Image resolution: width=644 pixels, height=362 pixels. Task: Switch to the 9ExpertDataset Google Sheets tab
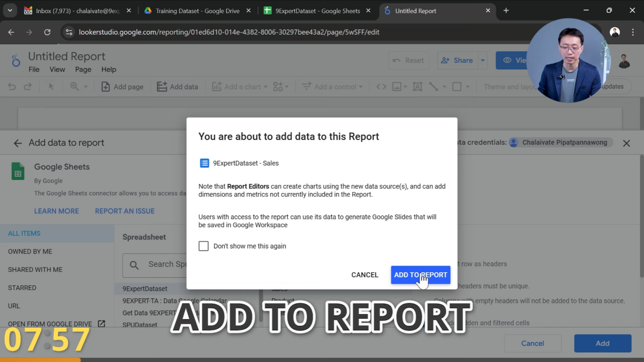tap(315, 10)
